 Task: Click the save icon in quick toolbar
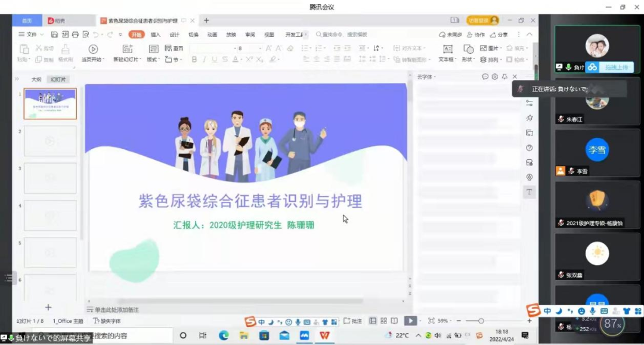(x=55, y=35)
